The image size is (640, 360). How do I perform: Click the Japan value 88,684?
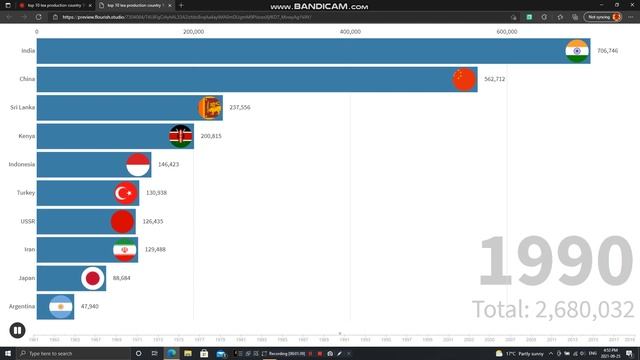122,278
